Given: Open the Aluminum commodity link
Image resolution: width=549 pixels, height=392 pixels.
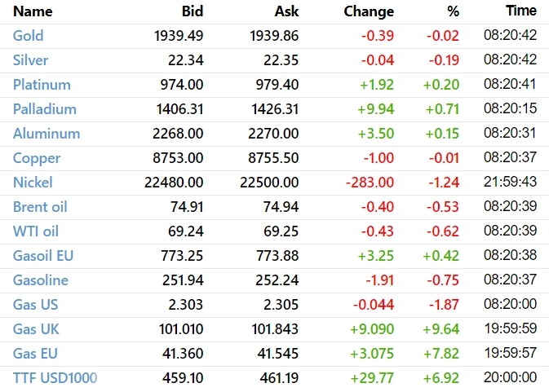Looking at the screenshot, I should click(46, 134).
